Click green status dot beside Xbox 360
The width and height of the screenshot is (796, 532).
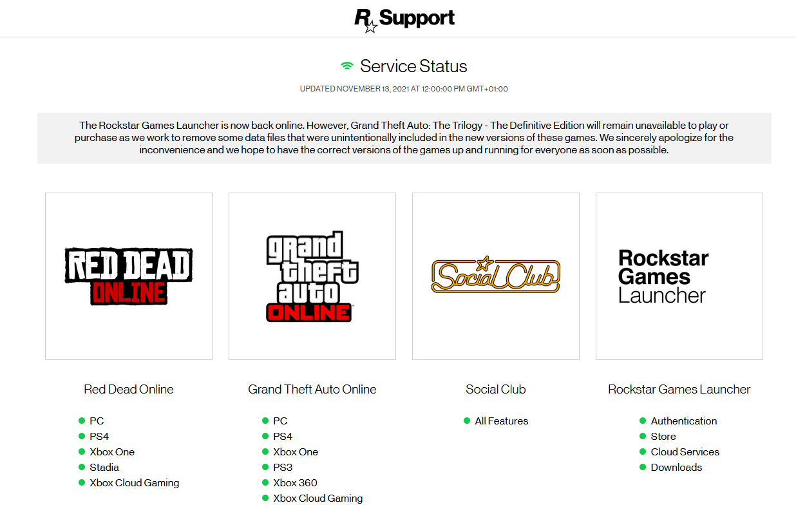[265, 482]
